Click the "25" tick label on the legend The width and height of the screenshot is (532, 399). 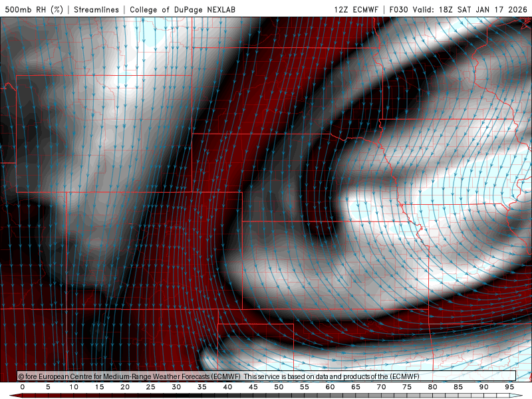point(150,387)
